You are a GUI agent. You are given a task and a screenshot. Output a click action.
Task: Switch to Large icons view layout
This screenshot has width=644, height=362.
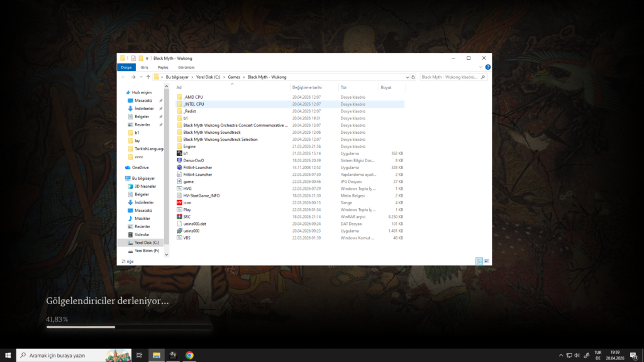point(487,261)
